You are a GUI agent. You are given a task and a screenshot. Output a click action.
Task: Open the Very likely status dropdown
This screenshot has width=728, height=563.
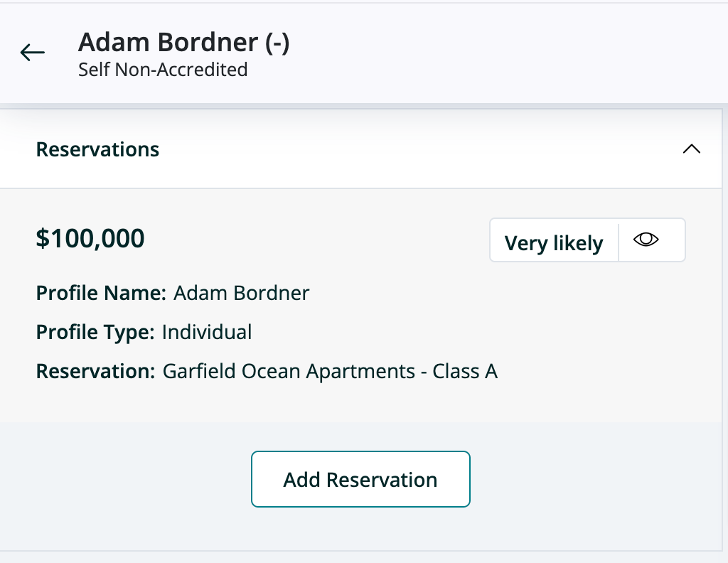(x=553, y=243)
